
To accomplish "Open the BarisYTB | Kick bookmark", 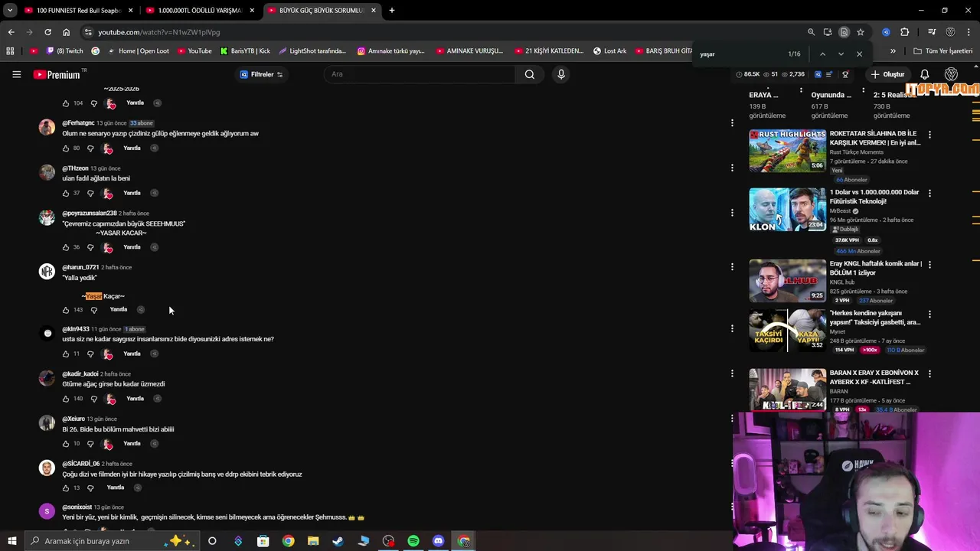I will click(x=245, y=51).
